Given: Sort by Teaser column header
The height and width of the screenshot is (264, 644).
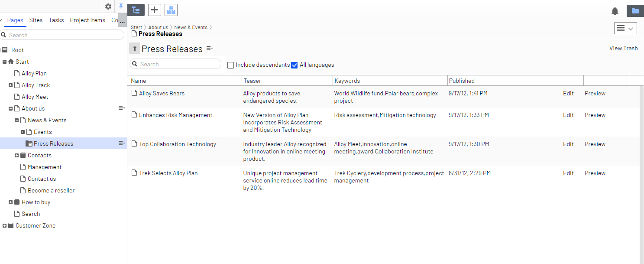Looking at the screenshot, I should (x=287, y=81).
